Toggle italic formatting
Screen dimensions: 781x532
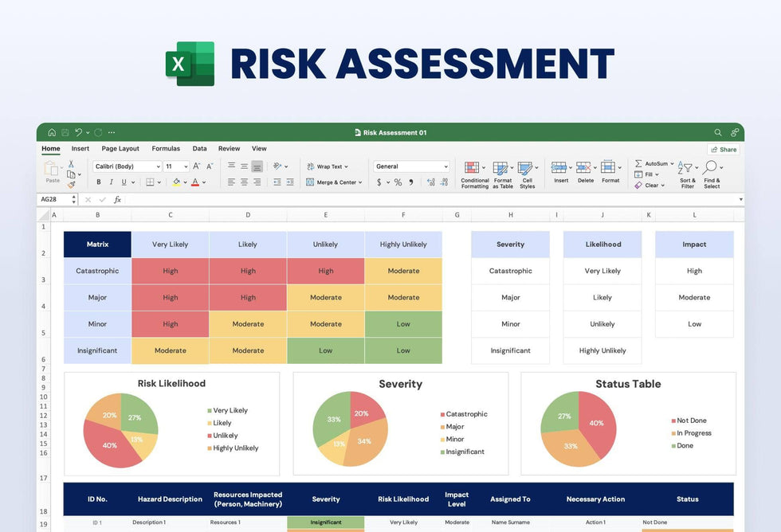pos(112,181)
